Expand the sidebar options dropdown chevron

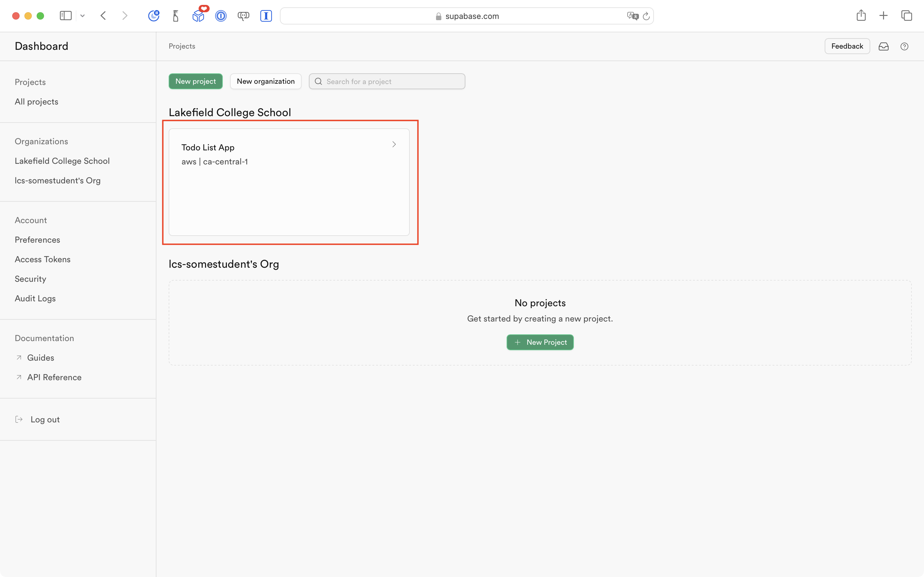(x=82, y=16)
